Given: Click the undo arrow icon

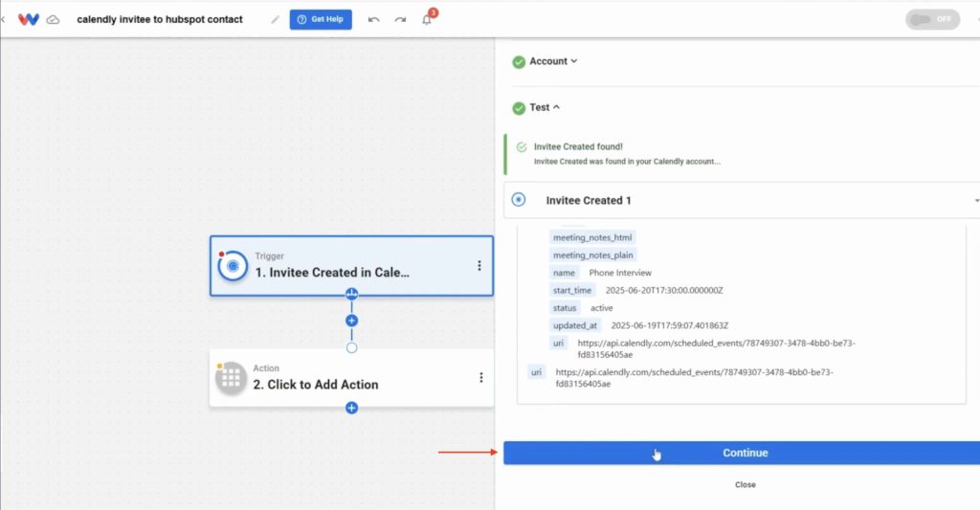Looking at the screenshot, I should [x=374, y=19].
